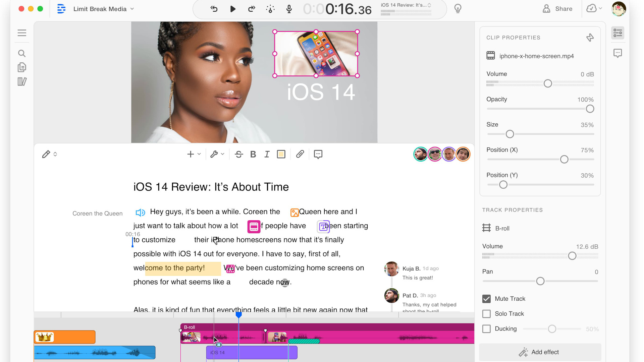Click the microphone record icon
The image size is (644, 362).
click(289, 9)
